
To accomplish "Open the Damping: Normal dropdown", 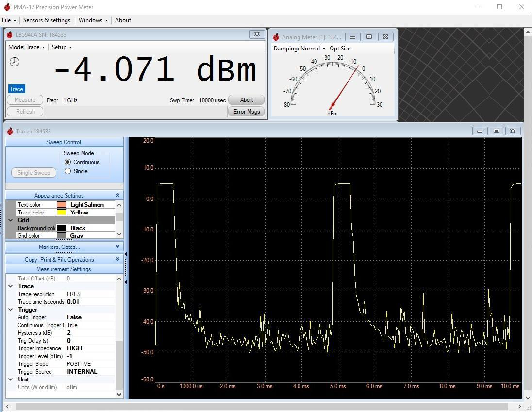I will [299, 49].
